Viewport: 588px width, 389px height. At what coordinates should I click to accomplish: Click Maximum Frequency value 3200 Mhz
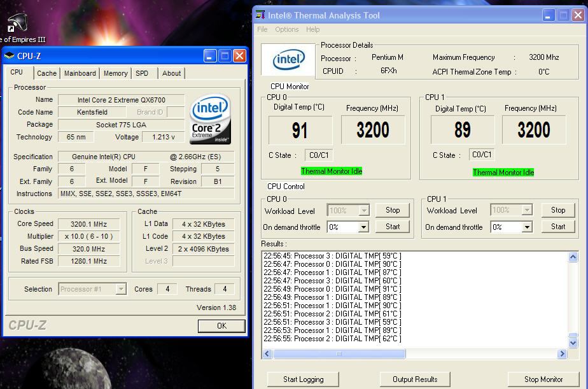543,57
